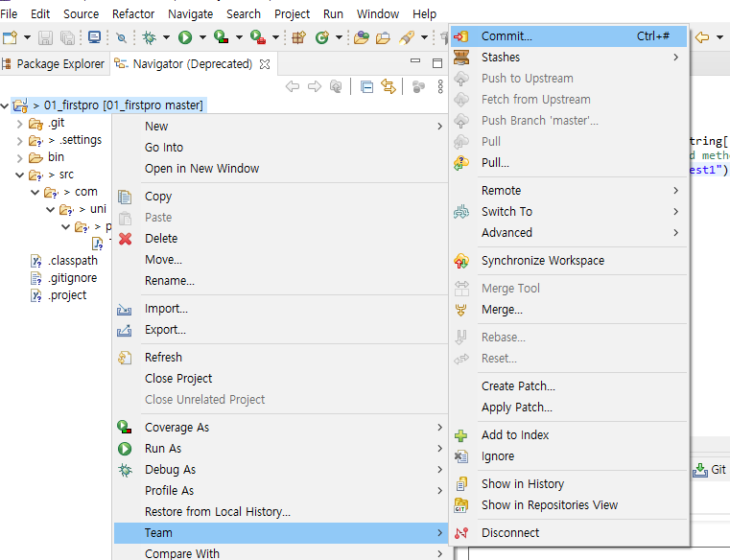The width and height of the screenshot is (730, 560).
Task: Click the Navigator Forward arrow icon
Action: pyautogui.click(x=315, y=86)
